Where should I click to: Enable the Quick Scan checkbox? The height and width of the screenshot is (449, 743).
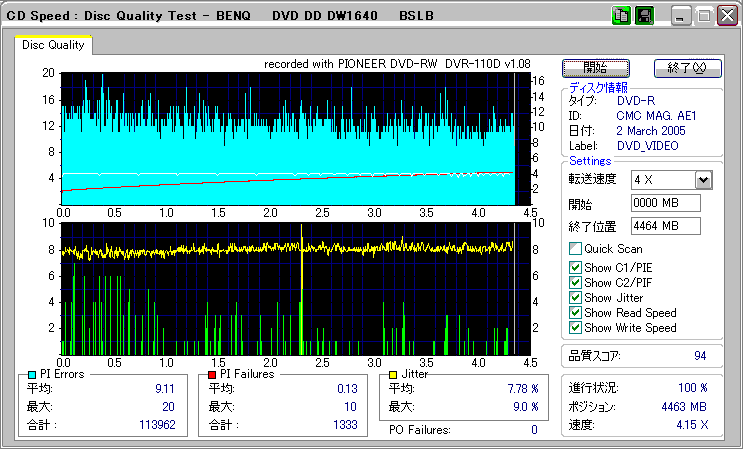575,249
